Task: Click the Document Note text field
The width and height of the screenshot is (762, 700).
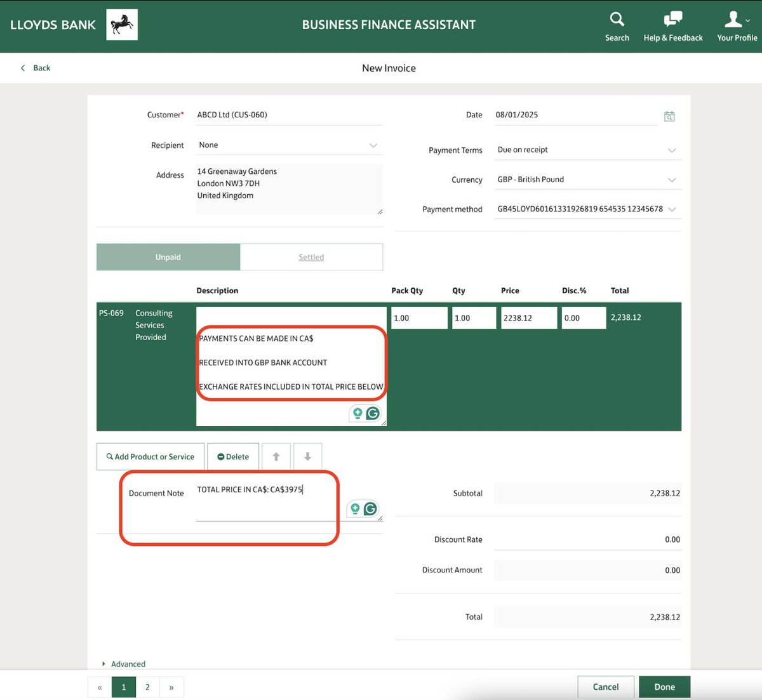Action: 289,502
